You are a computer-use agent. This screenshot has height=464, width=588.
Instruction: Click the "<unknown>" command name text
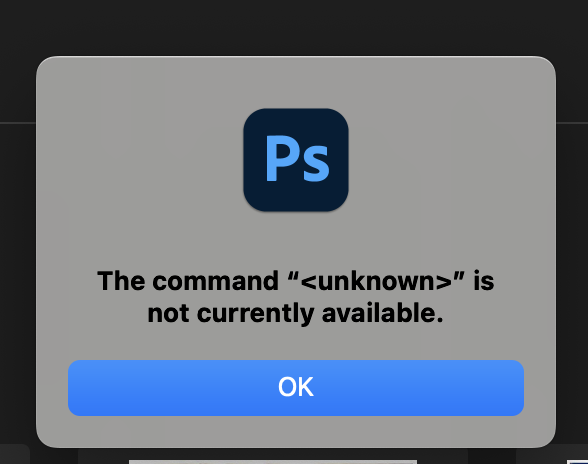[x=376, y=281]
